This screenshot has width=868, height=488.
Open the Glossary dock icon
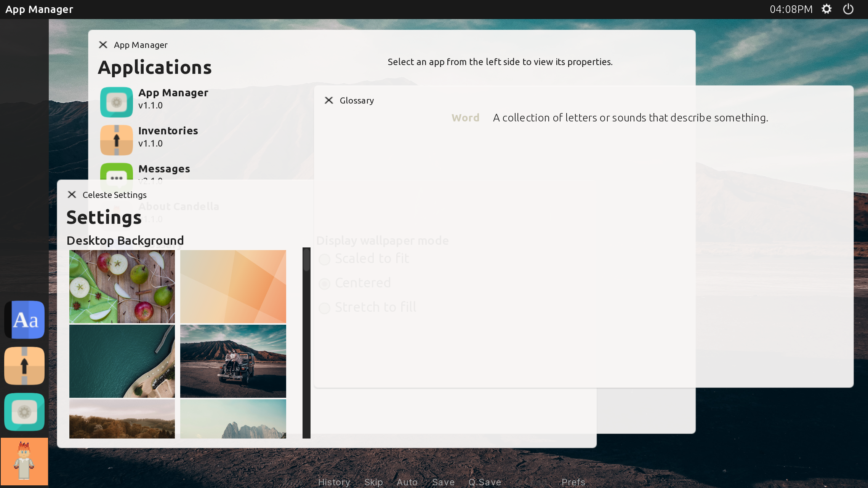[24, 319]
